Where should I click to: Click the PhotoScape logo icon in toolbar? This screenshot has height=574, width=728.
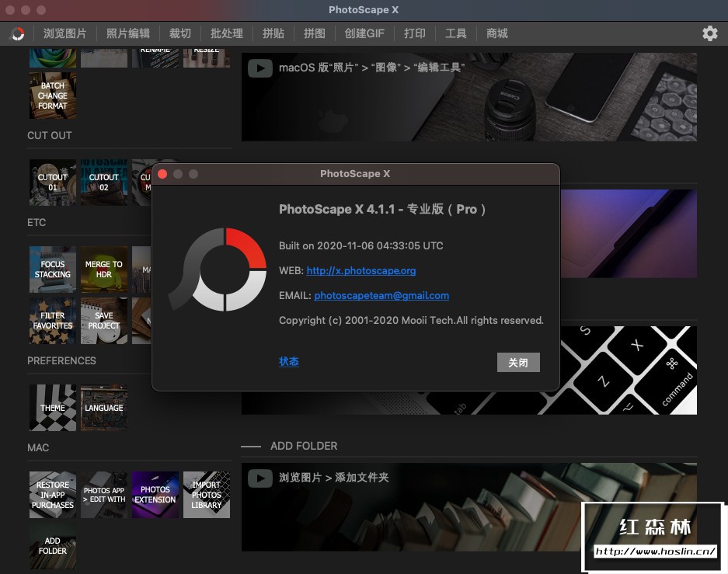18,33
